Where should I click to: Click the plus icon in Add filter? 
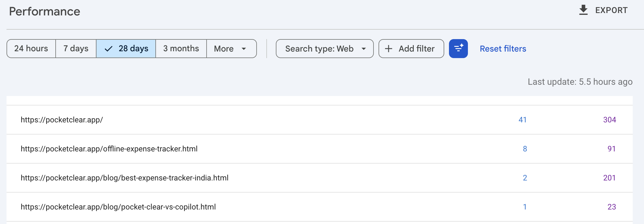389,49
